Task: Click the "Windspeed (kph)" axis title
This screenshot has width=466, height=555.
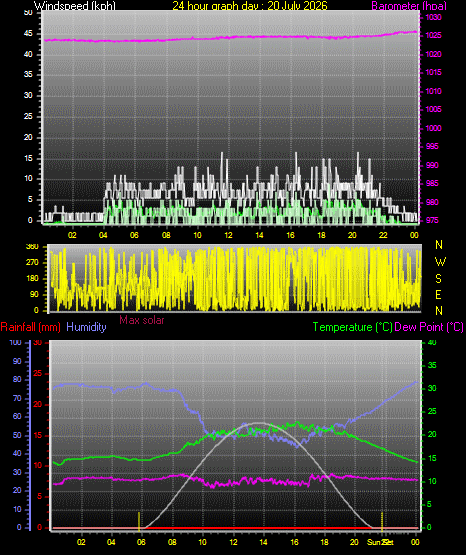Action: 75,6
